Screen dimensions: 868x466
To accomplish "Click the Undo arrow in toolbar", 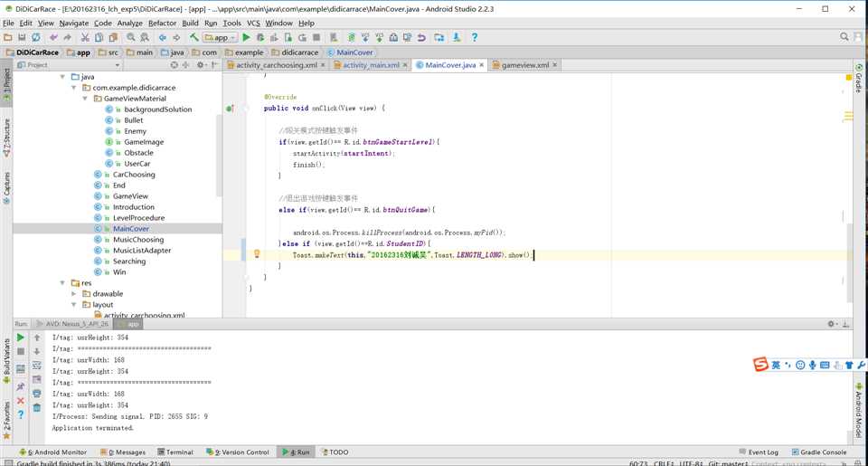I will tap(53, 38).
